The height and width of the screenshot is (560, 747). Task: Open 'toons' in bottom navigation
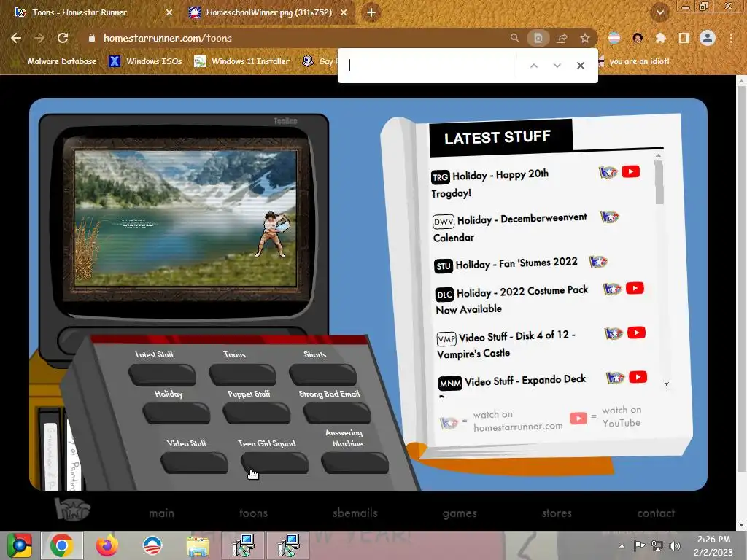click(253, 513)
